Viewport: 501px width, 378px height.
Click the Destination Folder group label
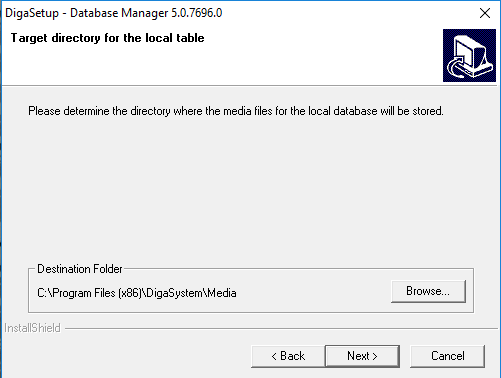click(x=80, y=269)
